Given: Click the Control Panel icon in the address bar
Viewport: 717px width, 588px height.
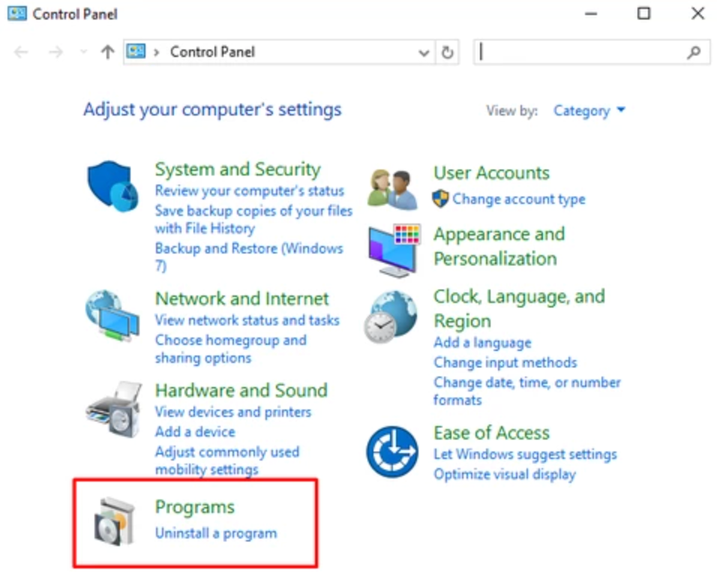Looking at the screenshot, I should point(136,51).
